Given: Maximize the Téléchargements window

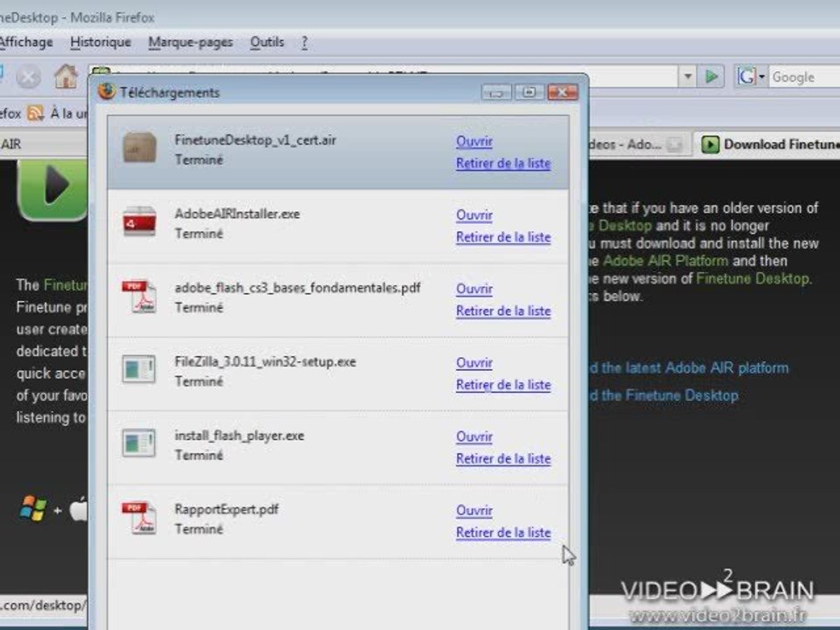Looking at the screenshot, I should click(x=529, y=92).
